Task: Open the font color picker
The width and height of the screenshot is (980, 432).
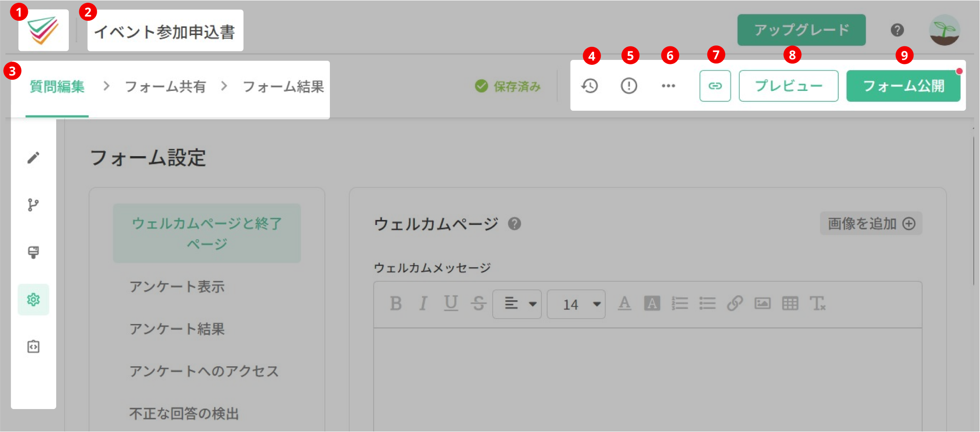Action: click(624, 304)
